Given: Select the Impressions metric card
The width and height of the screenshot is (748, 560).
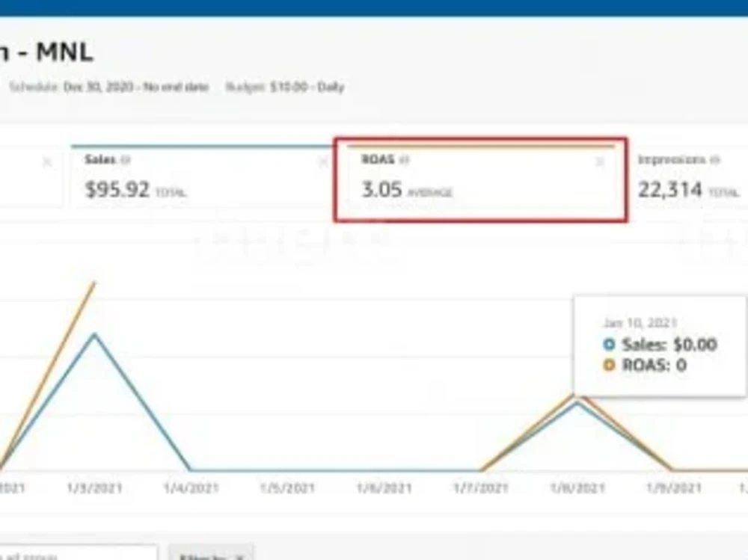Looking at the screenshot, I should click(688, 176).
